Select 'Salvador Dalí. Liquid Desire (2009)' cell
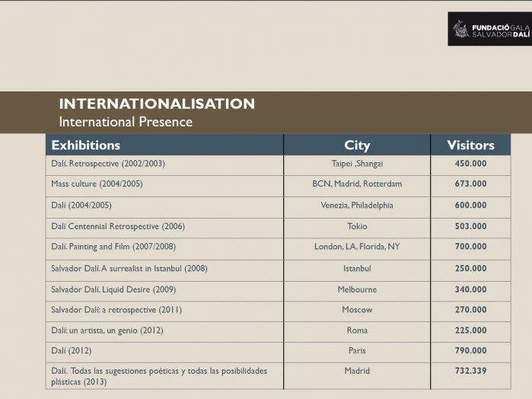This screenshot has height=399, width=532. (x=164, y=291)
